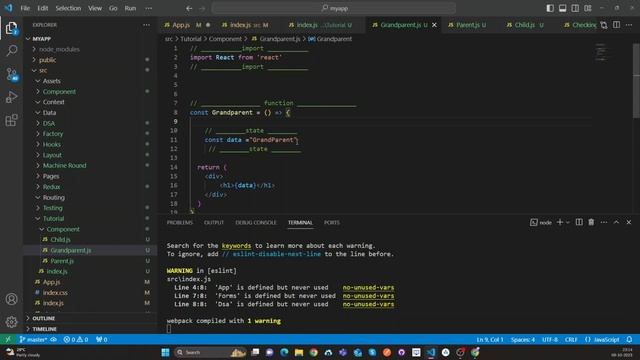Expand the Redux folder
This screenshot has height=360, width=640.
click(51, 187)
